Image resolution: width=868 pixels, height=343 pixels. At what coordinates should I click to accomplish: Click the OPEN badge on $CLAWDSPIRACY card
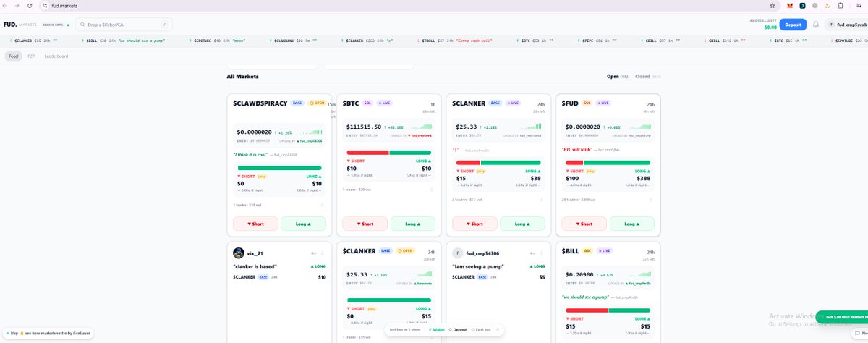click(317, 103)
